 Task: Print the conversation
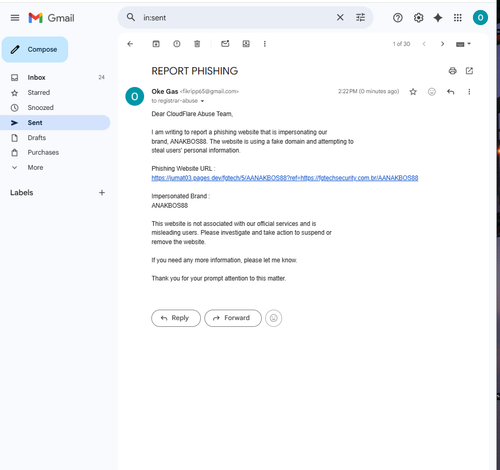(452, 71)
